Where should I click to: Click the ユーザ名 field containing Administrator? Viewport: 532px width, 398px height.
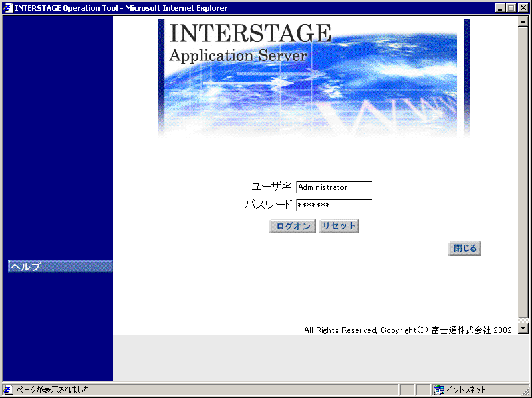pos(334,187)
